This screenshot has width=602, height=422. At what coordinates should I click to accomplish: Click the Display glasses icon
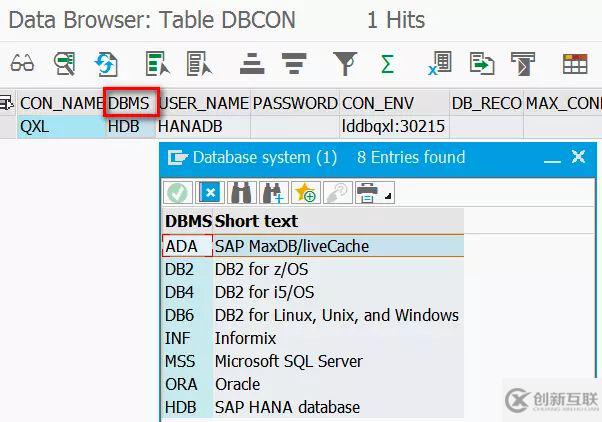pyautogui.click(x=22, y=63)
